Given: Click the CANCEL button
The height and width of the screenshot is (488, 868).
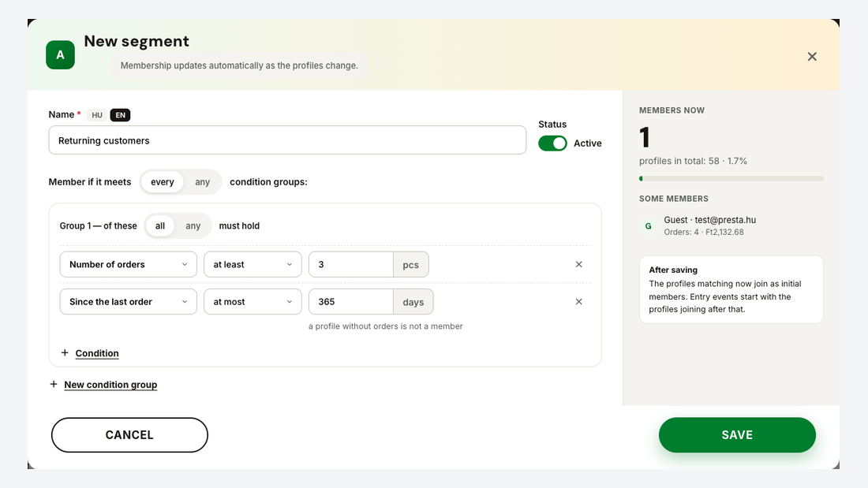Looking at the screenshot, I should (x=129, y=435).
